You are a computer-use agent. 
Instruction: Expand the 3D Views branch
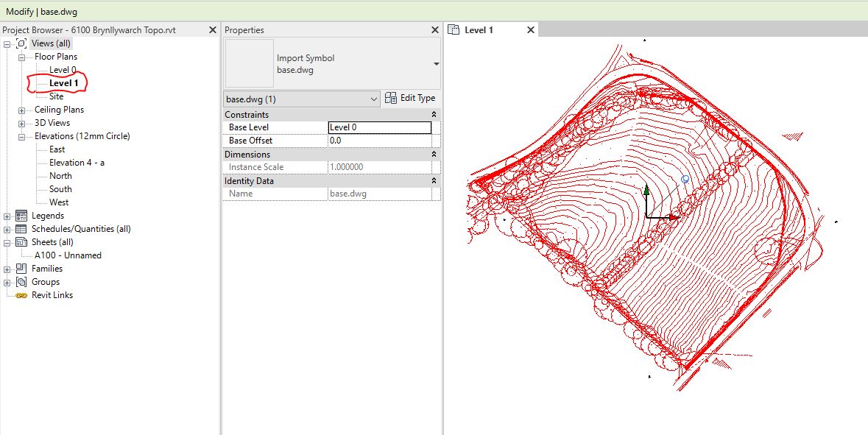(21, 124)
